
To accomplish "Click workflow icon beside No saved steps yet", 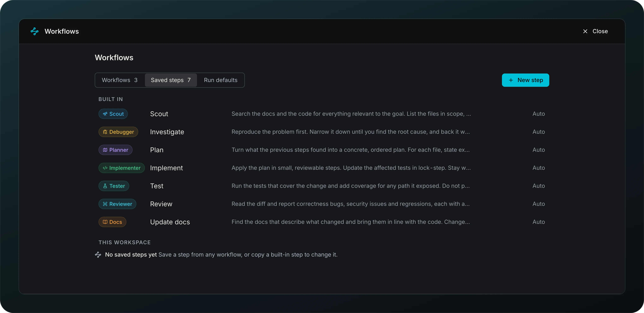I will click(x=98, y=255).
